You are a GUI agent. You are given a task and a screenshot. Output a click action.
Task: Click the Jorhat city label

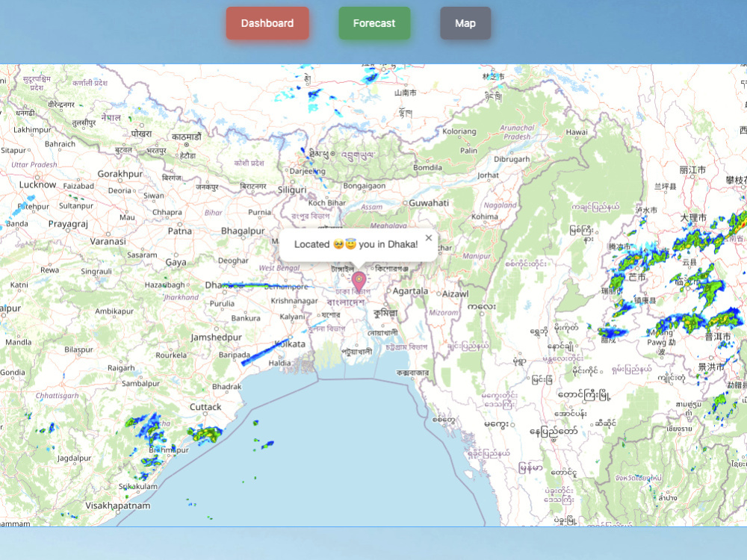(488, 175)
